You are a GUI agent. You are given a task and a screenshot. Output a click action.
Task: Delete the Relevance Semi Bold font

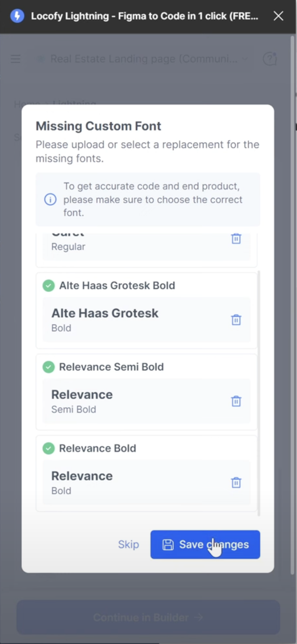(236, 401)
